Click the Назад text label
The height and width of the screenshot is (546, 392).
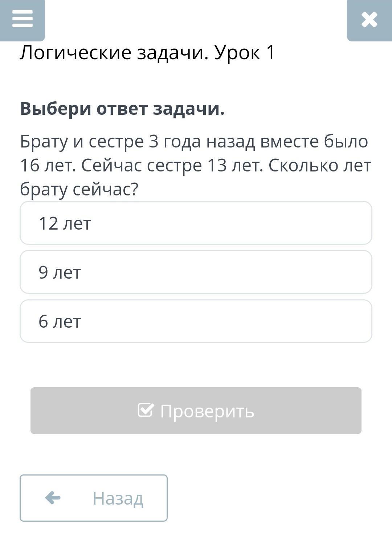point(118,498)
